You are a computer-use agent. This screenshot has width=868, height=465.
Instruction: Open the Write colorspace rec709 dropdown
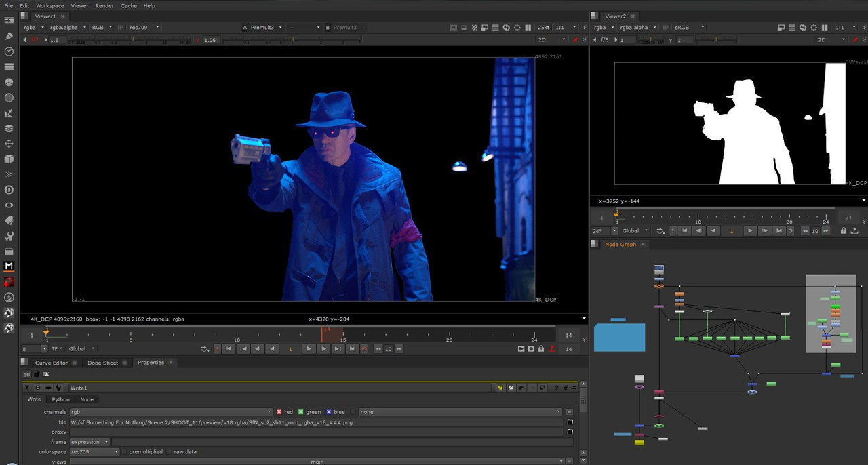coord(94,452)
